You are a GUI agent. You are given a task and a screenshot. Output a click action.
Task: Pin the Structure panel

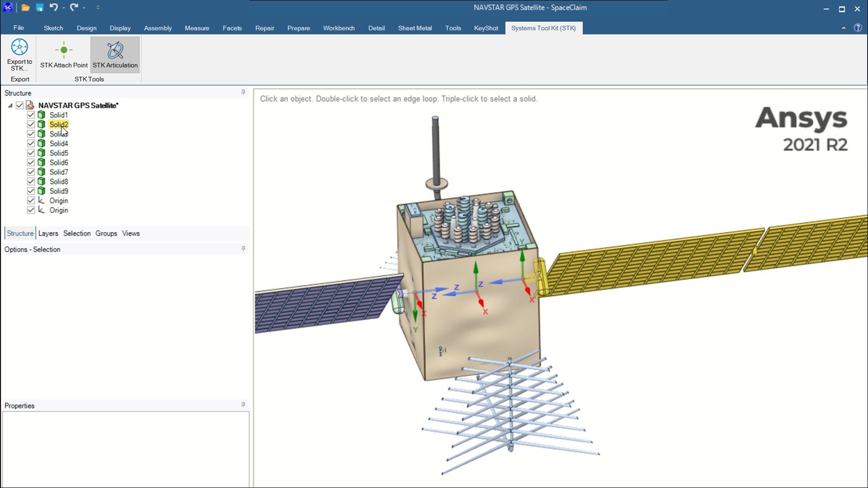click(x=243, y=93)
